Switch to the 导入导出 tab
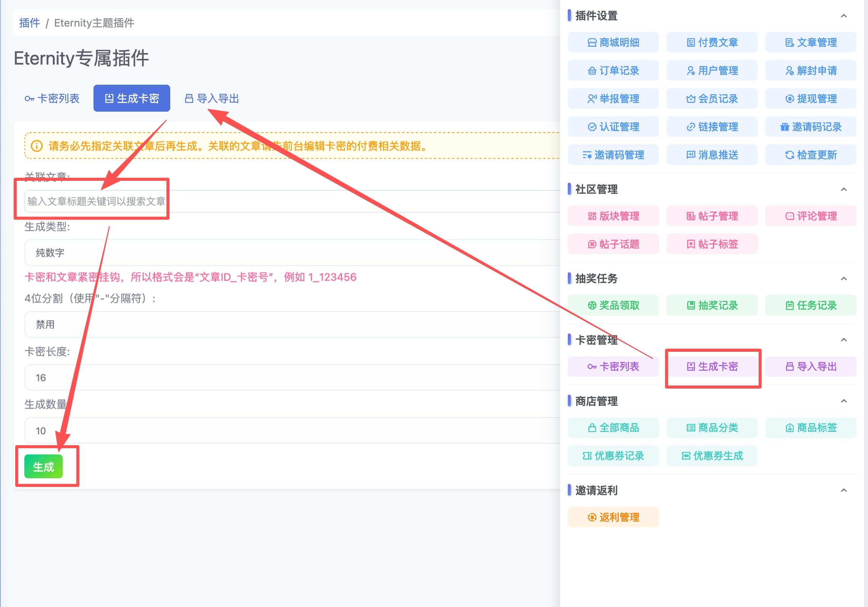The image size is (868, 607). pyautogui.click(x=212, y=99)
